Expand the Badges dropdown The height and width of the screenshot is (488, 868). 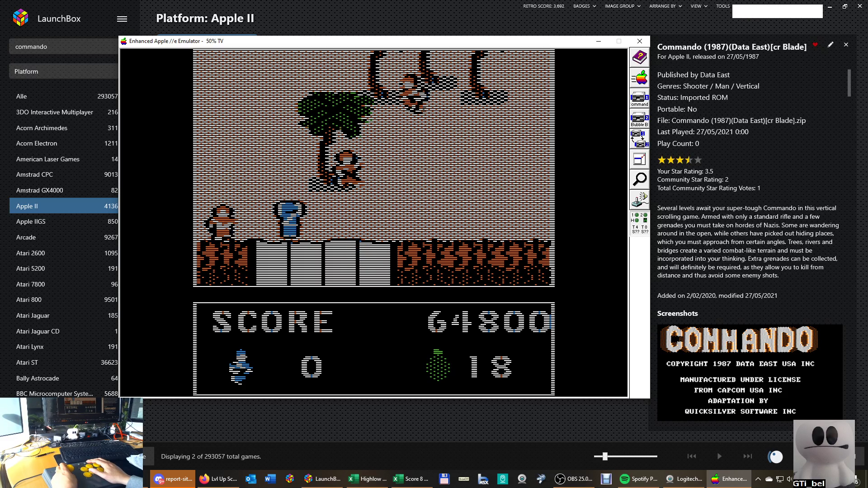tap(584, 6)
